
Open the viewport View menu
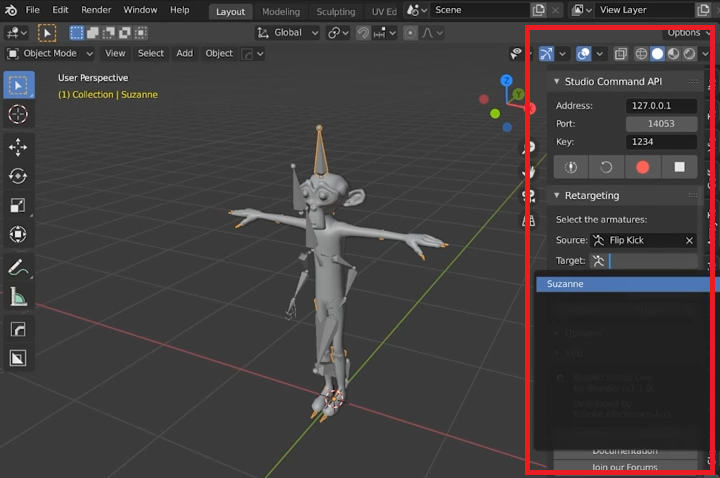tap(115, 54)
